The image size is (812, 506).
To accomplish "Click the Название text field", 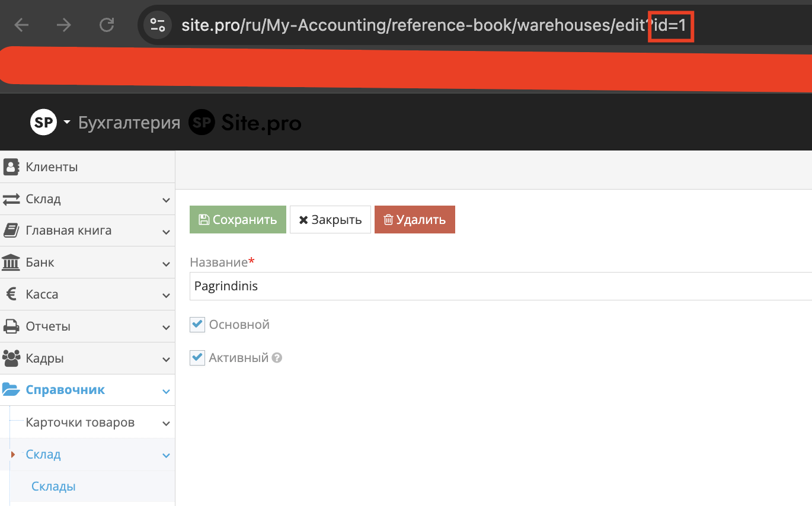I will pyautogui.click(x=498, y=286).
